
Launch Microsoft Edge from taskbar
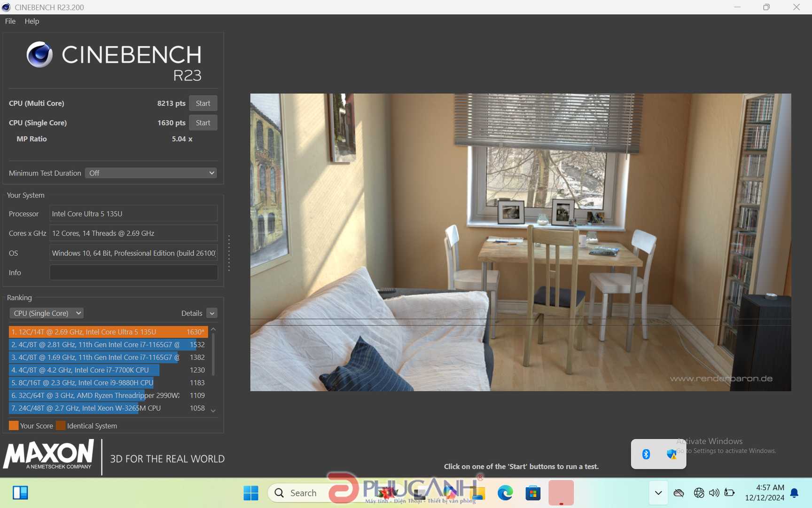point(505,493)
